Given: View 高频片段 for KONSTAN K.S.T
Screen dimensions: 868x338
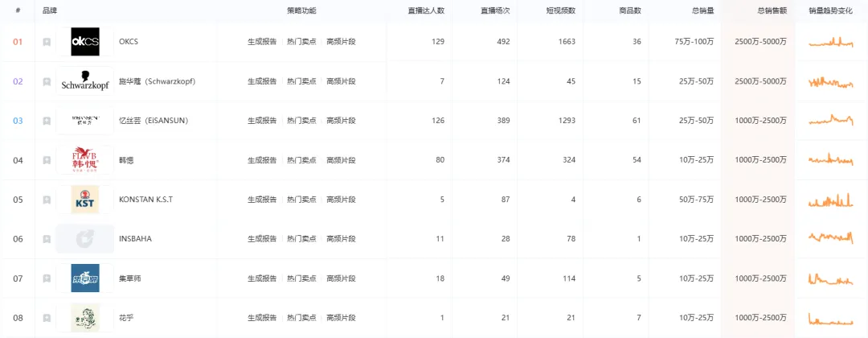Looking at the screenshot, I should pyautogui.click(x=341, y=200).
